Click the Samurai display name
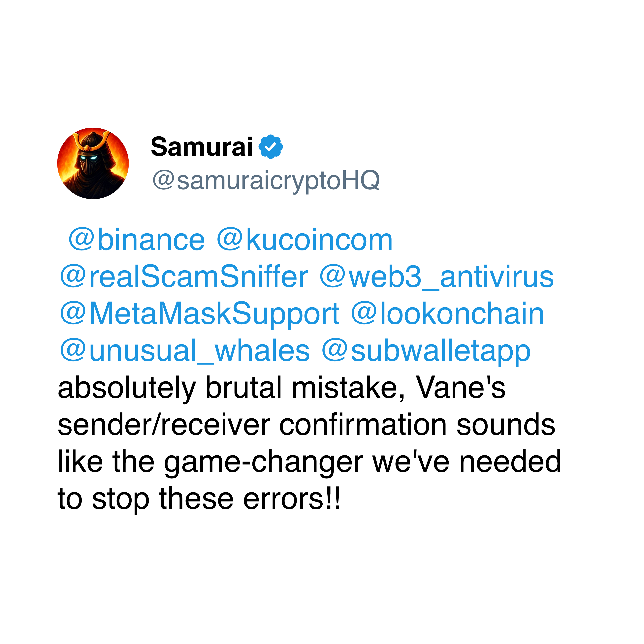This screenshot has height=644, width=644. 201,147
